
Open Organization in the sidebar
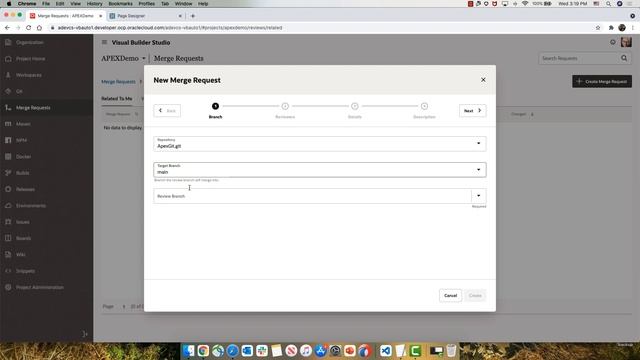[x=29, y=42]
